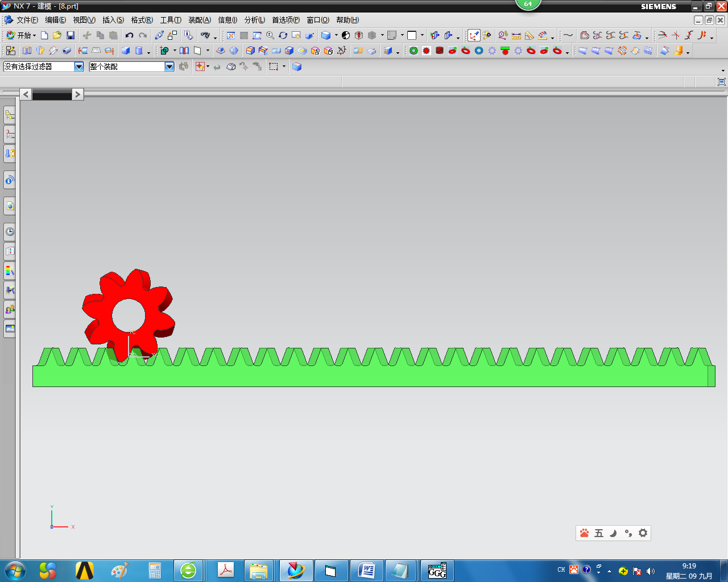Click the object information icon

point(188,35)
